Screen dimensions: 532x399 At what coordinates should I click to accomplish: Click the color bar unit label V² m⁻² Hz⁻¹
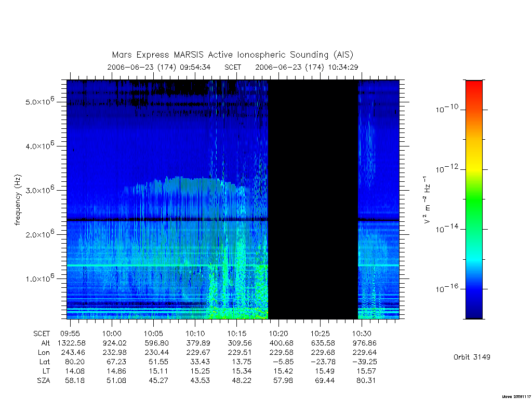pos(427,199)
